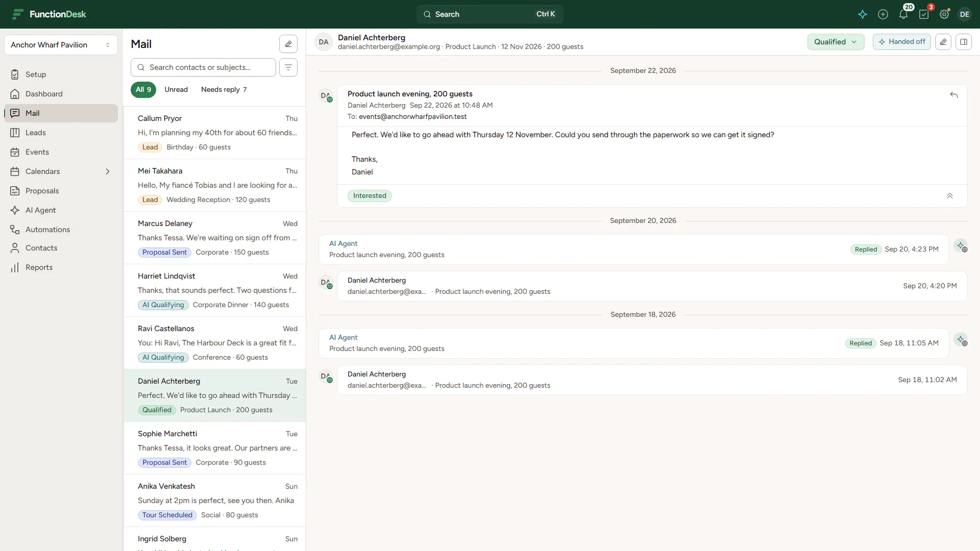Select the Unread filter
This screenshot has height=551, width=980.
point(176,89)
